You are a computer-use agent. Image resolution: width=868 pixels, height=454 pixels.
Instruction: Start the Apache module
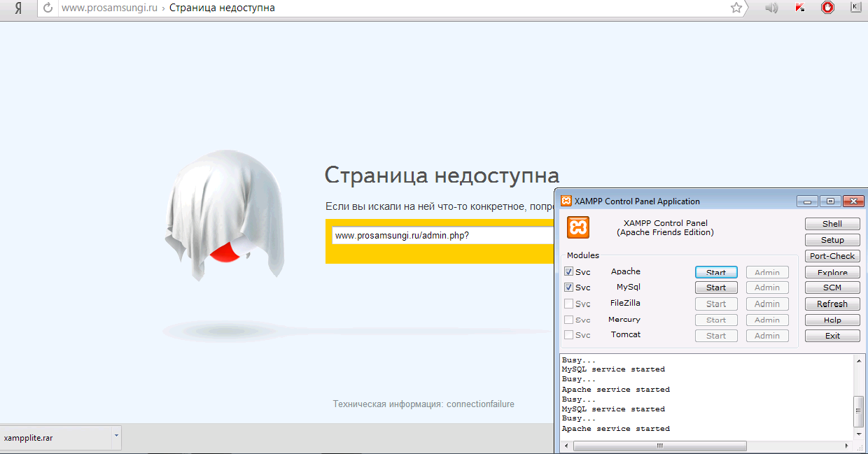pos(716,272)
